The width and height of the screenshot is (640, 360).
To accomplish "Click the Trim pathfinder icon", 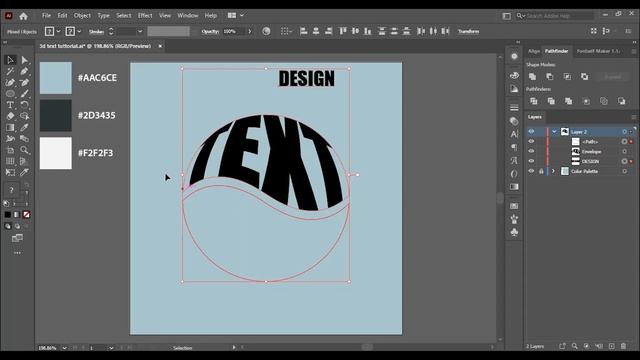I will pos(551,101).
